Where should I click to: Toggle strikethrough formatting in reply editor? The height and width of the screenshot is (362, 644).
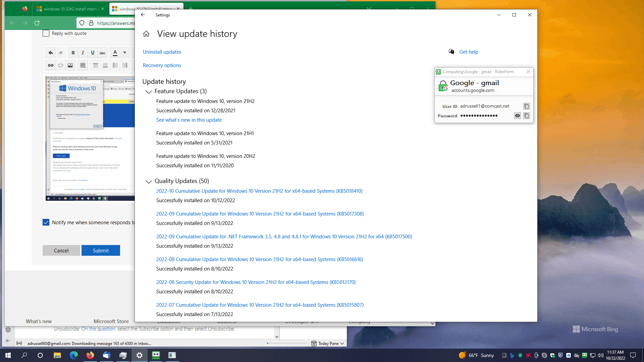coord(102,53)
